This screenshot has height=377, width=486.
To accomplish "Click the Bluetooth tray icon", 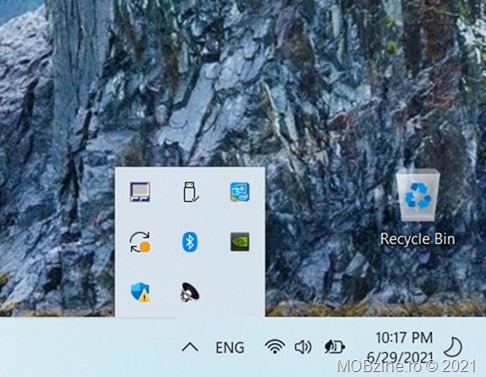I will point(190,242).
